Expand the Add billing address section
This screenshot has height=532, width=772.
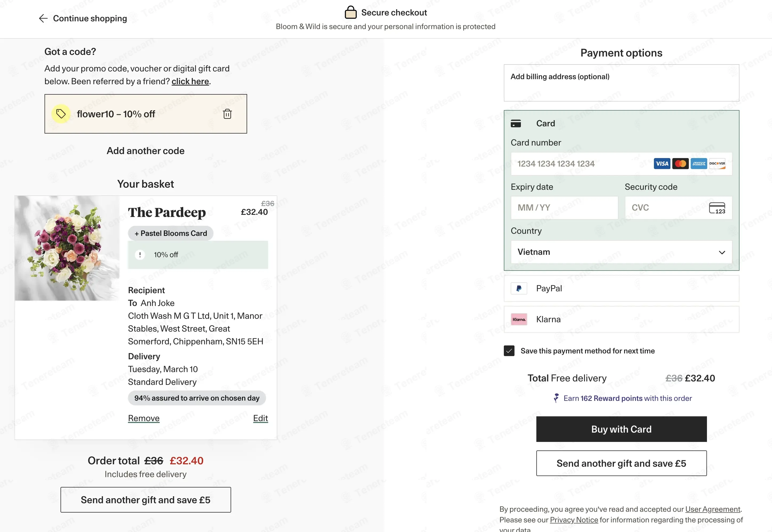coord(621,83)
